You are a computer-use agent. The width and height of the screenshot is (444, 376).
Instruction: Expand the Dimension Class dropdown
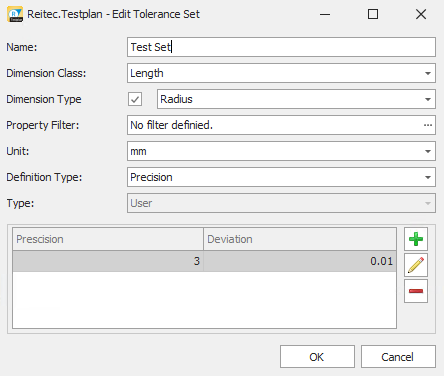tap(428, 73)
